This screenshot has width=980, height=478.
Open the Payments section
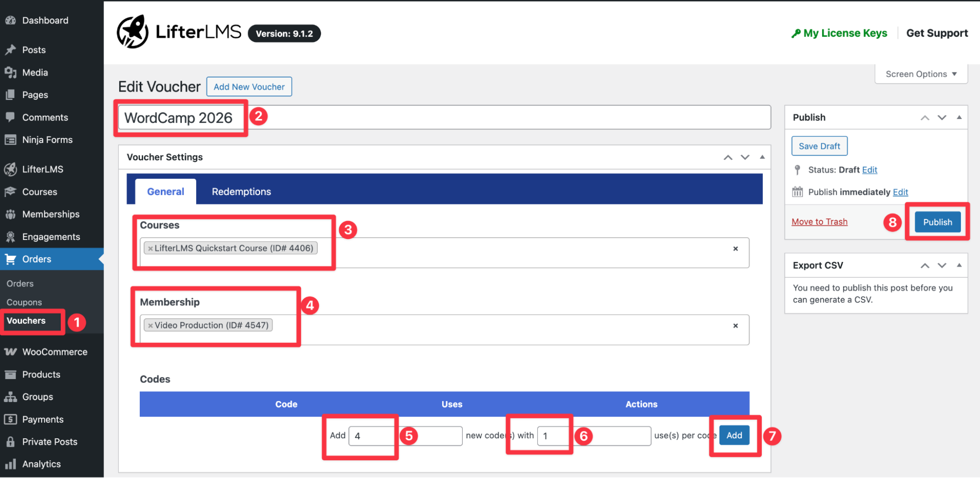(x=43, y=419)
